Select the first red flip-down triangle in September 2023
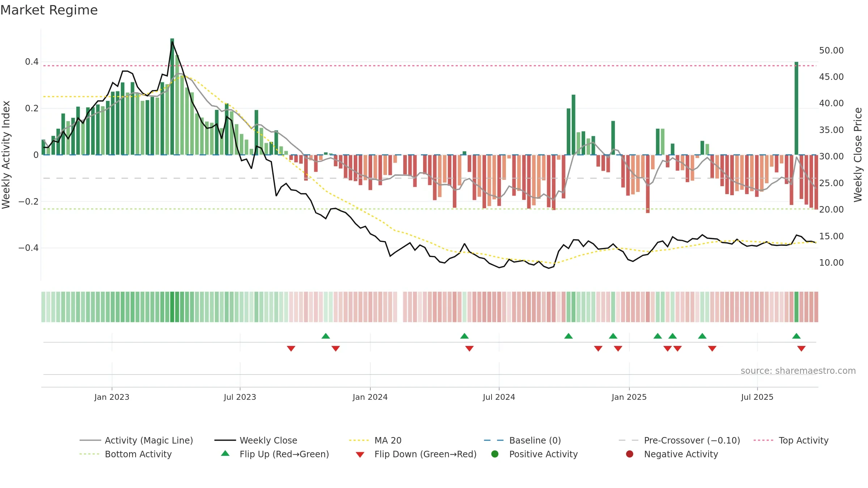This screenshot has height=488, width=868. [291, 348]
